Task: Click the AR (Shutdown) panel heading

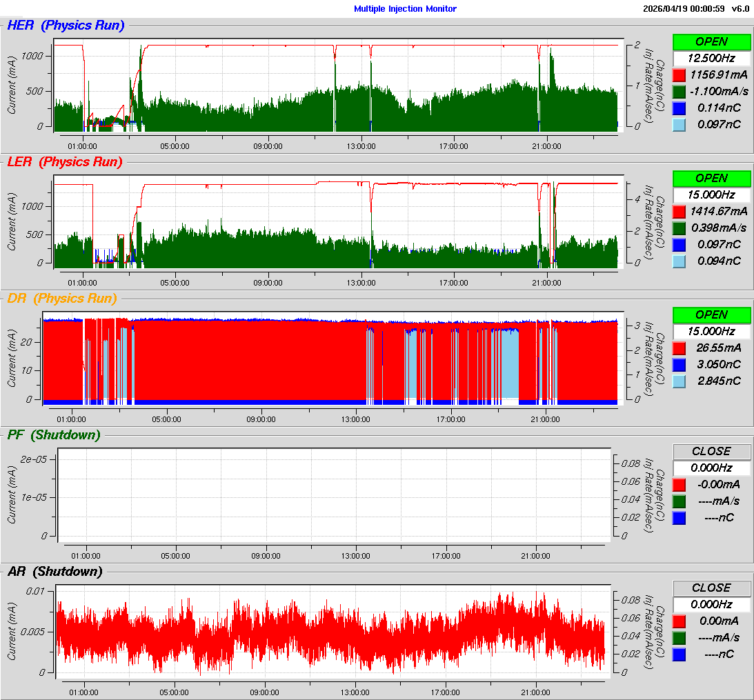Action: click(54, 572)
